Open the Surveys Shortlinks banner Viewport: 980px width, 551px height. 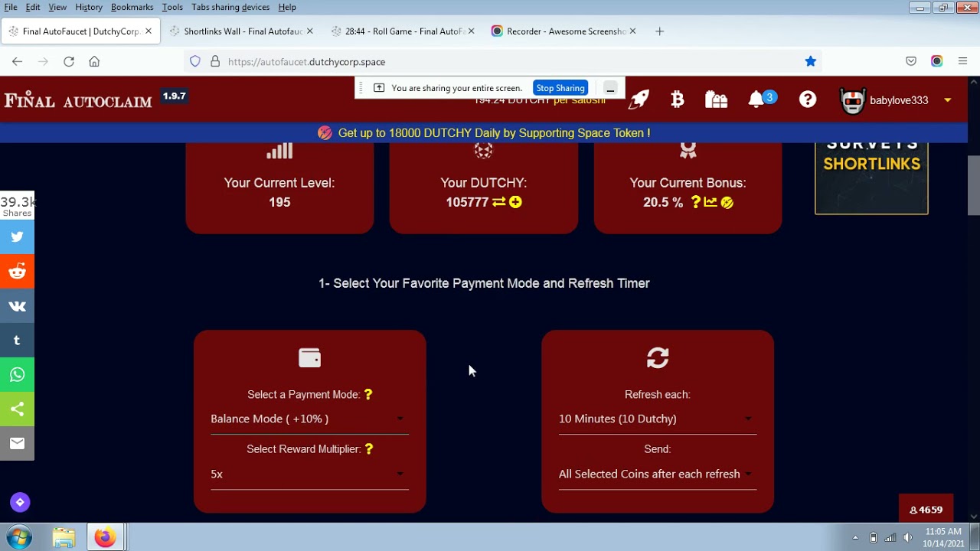(871, 178)
